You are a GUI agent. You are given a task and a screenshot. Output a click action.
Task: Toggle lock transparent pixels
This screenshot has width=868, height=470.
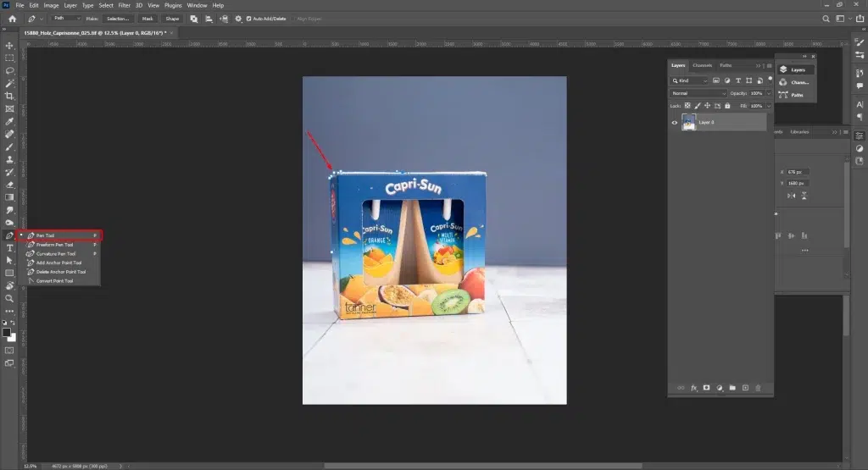click(x=687, y=106)
